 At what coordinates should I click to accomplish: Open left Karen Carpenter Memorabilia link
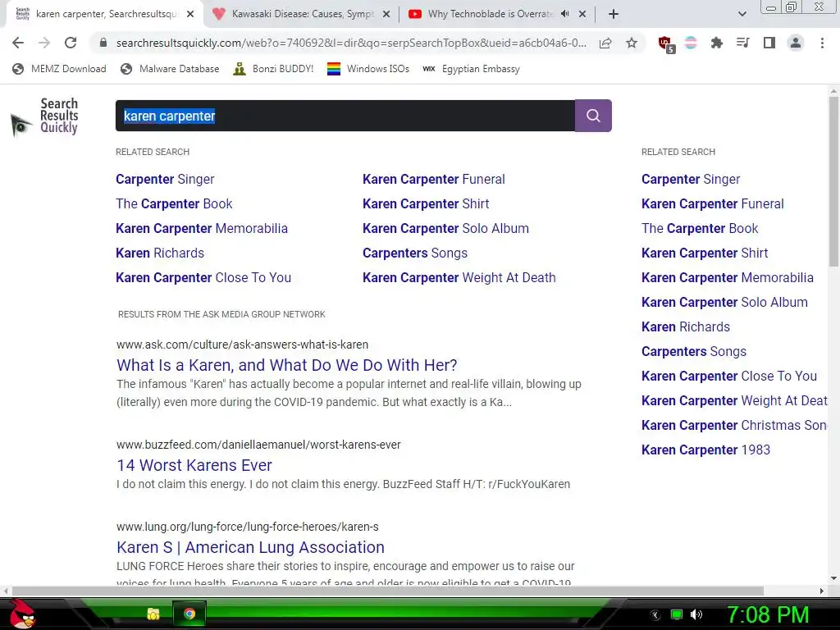coord(202,228)
